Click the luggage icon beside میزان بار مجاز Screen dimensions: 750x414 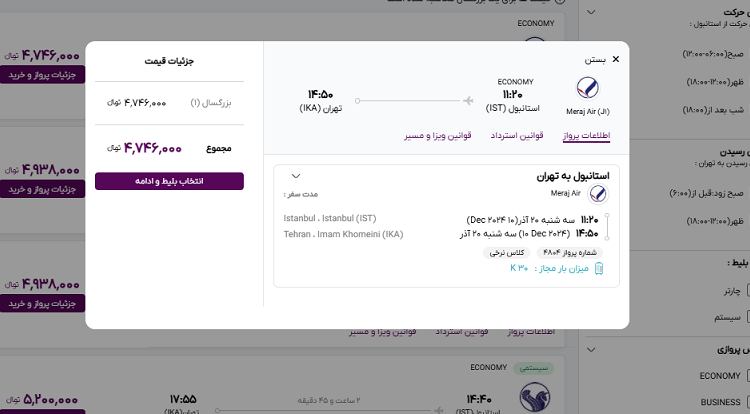598,268
